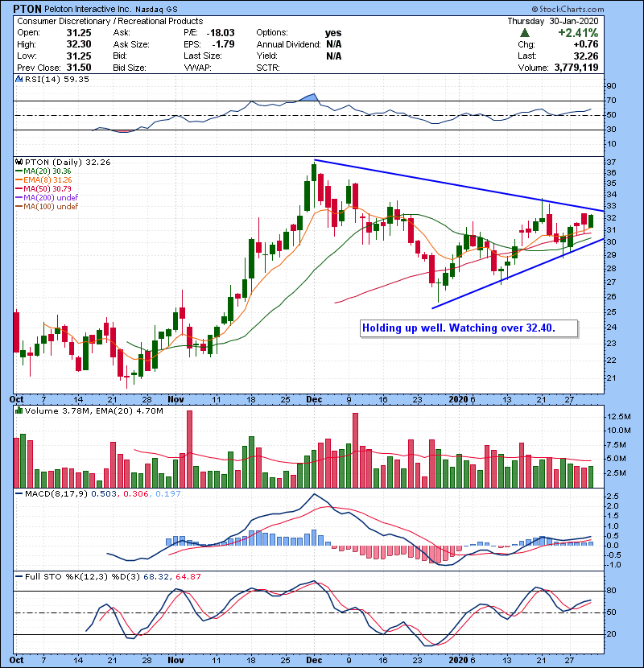
Task: Click the Annual Dividend N/A value
Action: point(334,44)
